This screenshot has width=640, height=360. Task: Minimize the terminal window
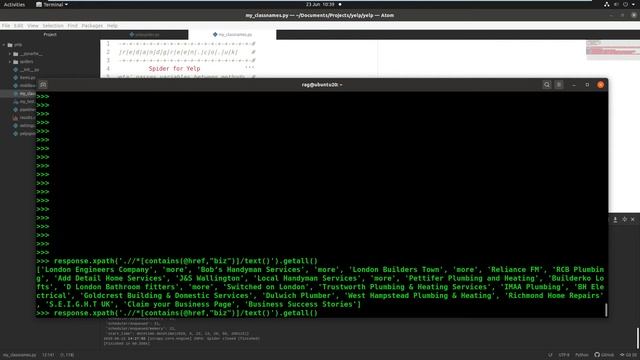(574, 85)
